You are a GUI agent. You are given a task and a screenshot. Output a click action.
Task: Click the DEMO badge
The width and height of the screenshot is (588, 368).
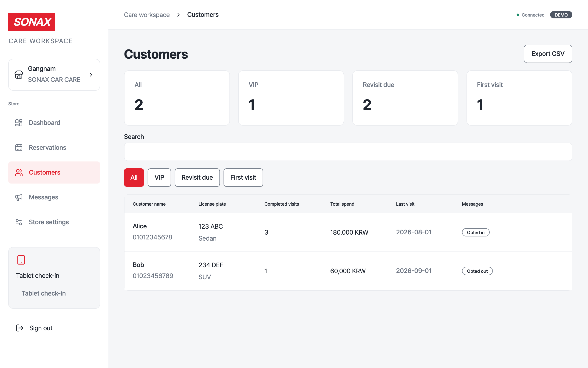[x=561, y=15]
